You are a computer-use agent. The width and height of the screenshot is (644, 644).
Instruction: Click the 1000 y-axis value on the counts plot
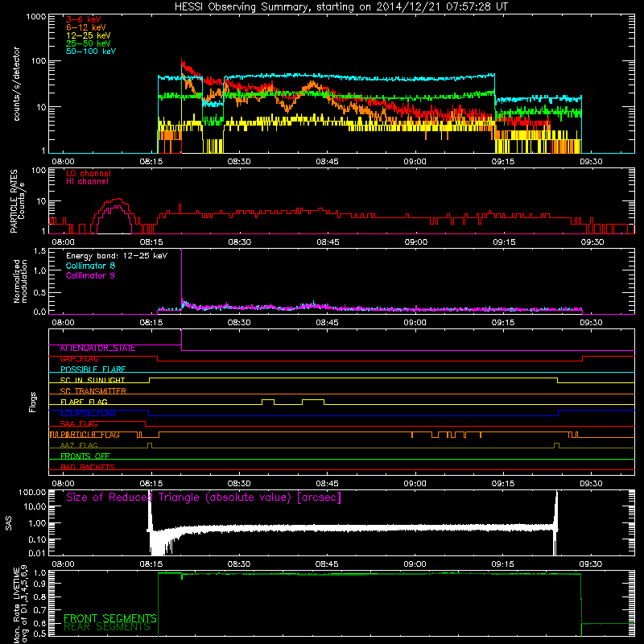(36, 17)
